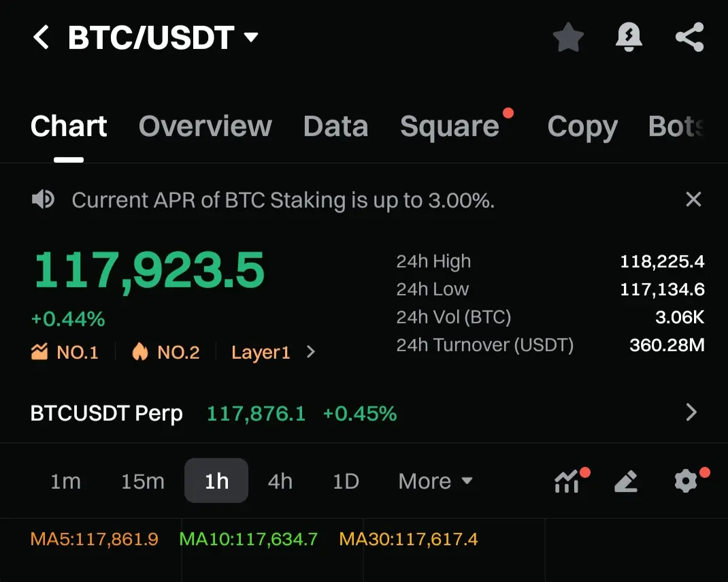The height and width of the screenshot is (582, 728).
Task: Open BTCUSDT Perp contract row
Action: click(364, 413)
